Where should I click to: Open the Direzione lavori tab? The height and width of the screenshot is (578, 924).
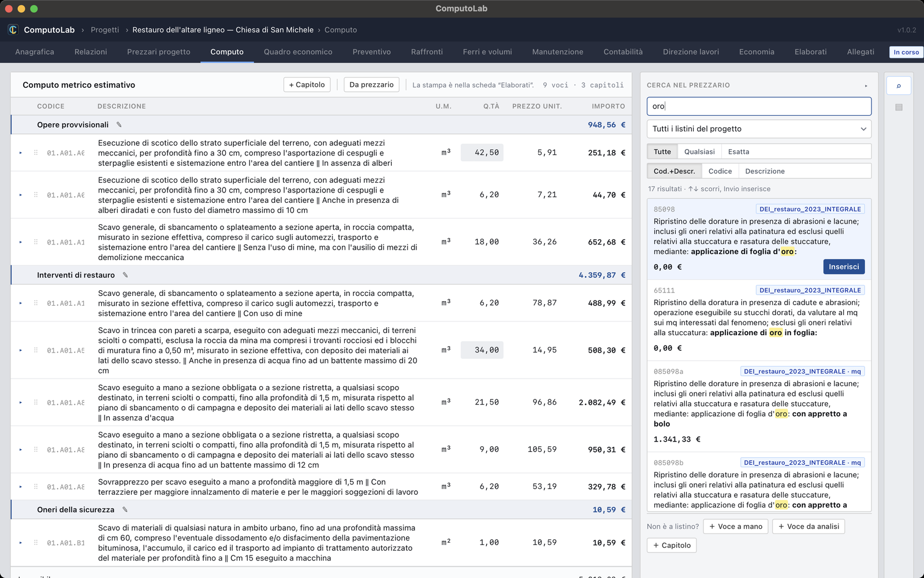coord(691,52)
